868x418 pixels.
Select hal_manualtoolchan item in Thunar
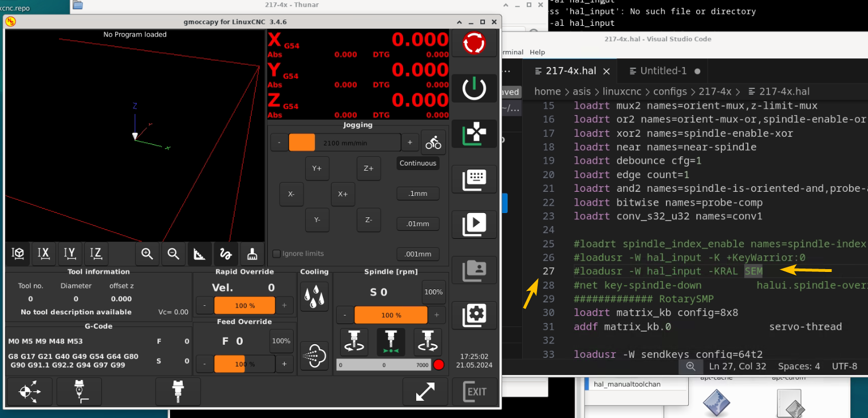pos(627,384)
